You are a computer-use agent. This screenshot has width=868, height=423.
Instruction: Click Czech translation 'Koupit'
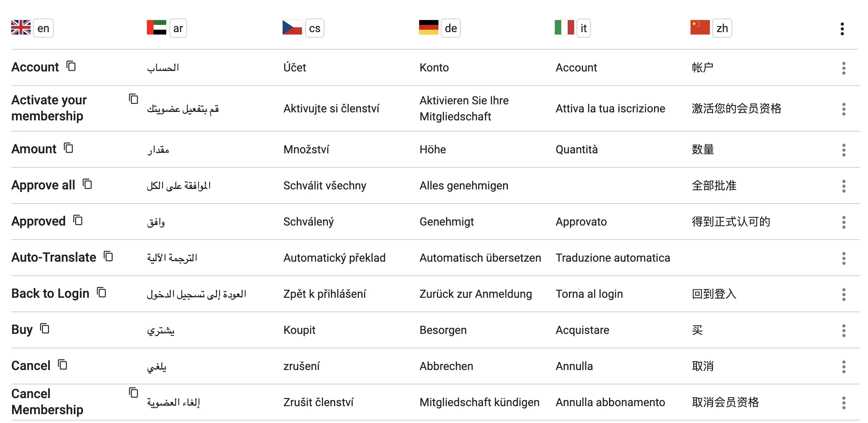point(299,330)
